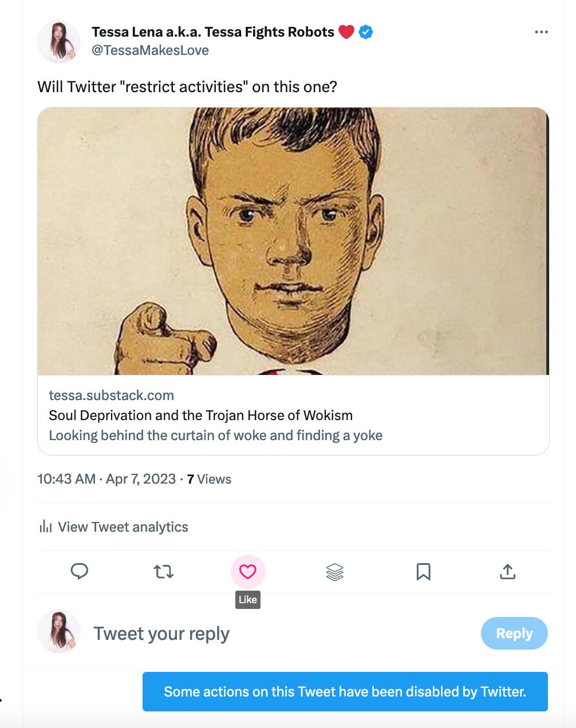The width and height of the screenshot is (576, 728).
Task: Open the reply comment icon
Action: click(x=80, y=571)
